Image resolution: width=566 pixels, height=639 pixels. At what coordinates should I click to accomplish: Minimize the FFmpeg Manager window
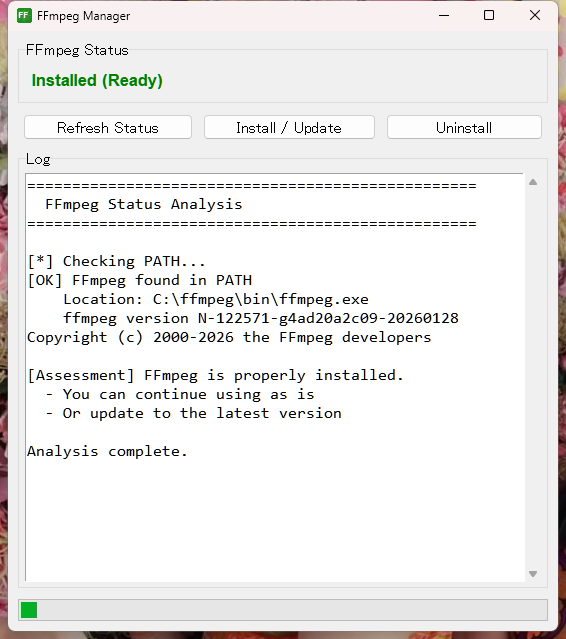tap(444, 15)
